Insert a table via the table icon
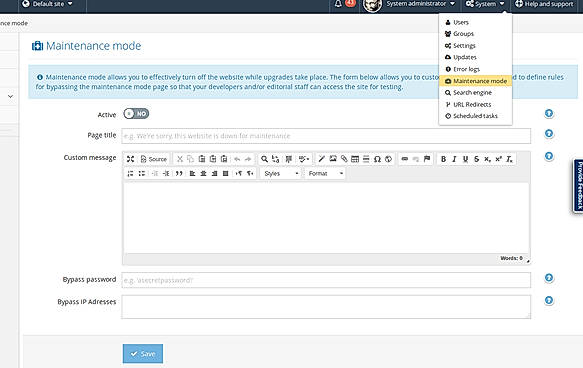The height and width of the screenshot is (368, 583). click(x=355, y=159)
